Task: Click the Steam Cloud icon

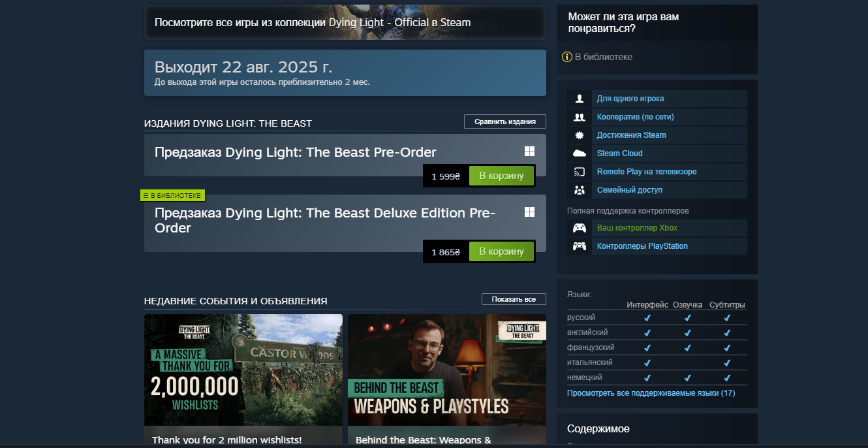Action: [x=579, y=153]
